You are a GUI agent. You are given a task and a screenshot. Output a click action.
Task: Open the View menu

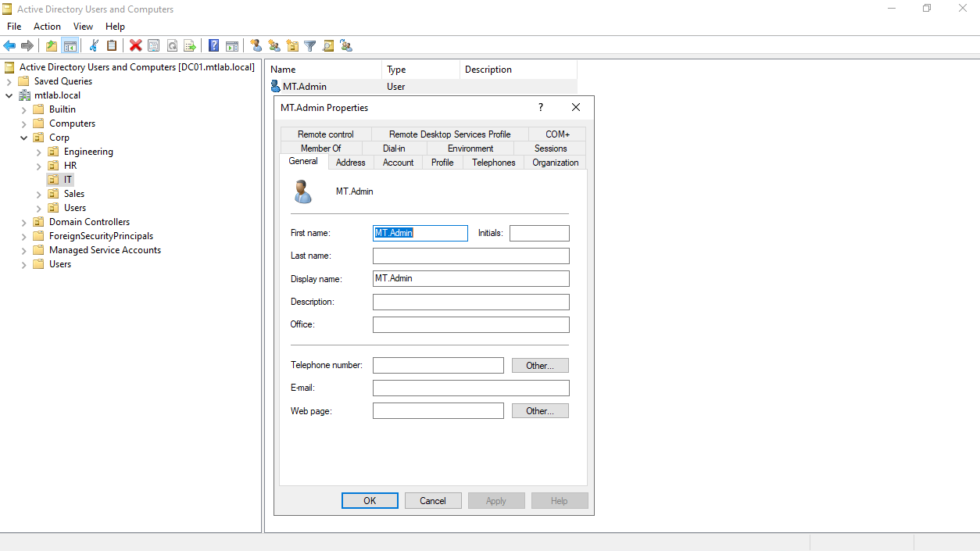click(84, 27)
